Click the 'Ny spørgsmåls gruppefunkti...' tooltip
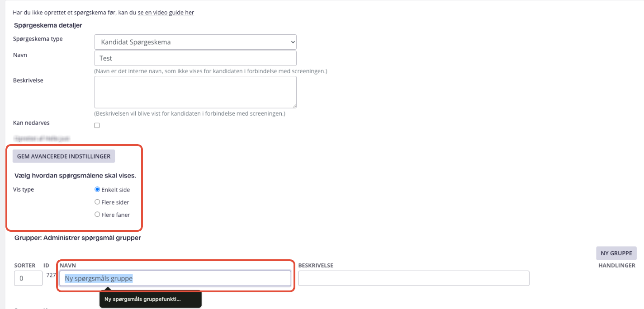The height and width of the screenshot is (309, 644). pyautogui.click(x=151, y=299)
